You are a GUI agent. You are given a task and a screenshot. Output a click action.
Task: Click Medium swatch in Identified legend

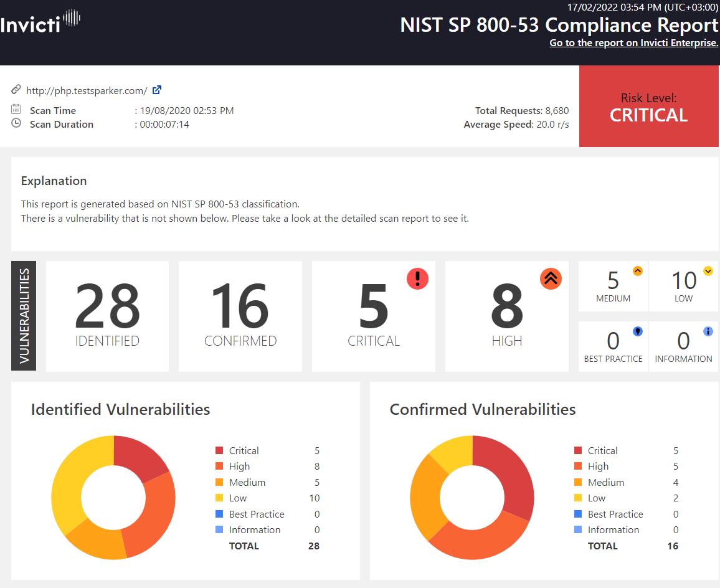(x=219, y=482)
